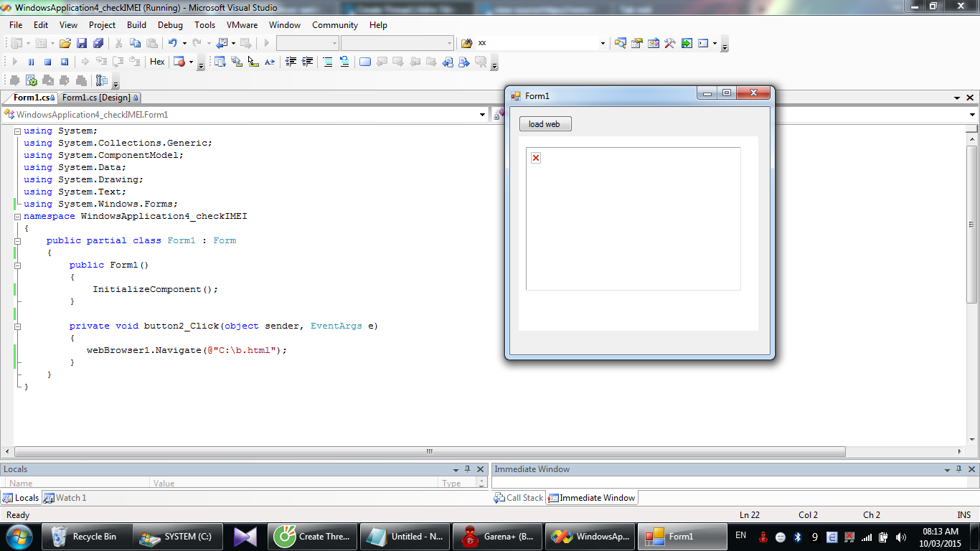Viewport: 980px width, 551px height.
Task: Open the Windows Start menu orb
Action: coord(19,536)
